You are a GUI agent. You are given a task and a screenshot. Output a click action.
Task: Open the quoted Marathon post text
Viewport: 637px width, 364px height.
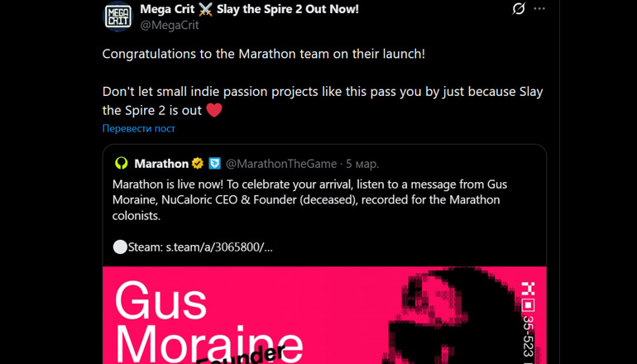tap(309, 200)
